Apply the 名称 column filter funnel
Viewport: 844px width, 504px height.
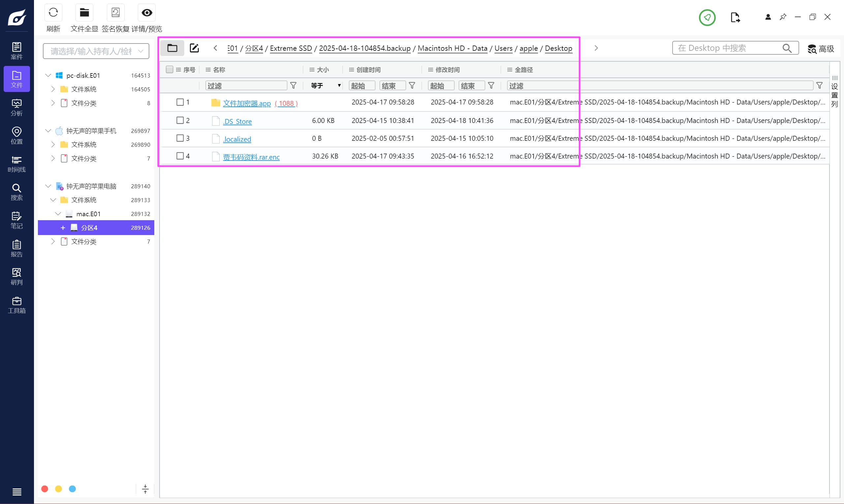point(293,86)
